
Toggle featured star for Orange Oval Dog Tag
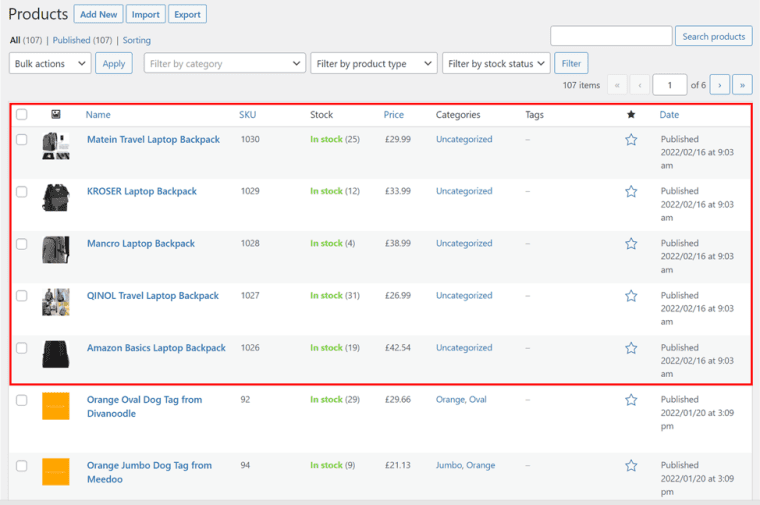click(631, 400)
